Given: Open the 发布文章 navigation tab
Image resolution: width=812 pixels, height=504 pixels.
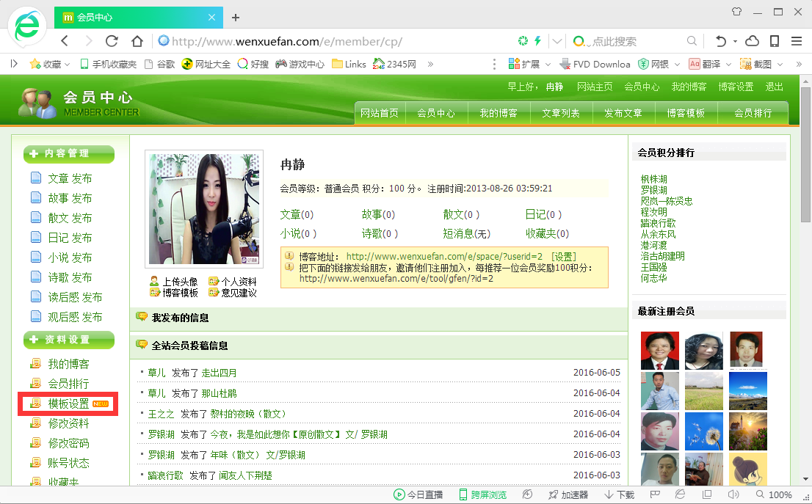Looking at the screenshot, I should tap(623, 113).
